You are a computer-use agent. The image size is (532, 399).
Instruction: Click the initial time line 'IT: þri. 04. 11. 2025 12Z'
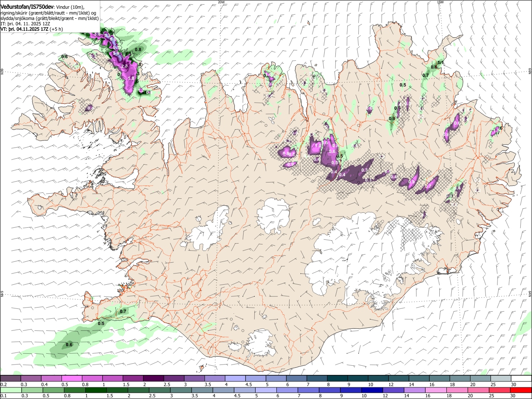tap(26, 24)
